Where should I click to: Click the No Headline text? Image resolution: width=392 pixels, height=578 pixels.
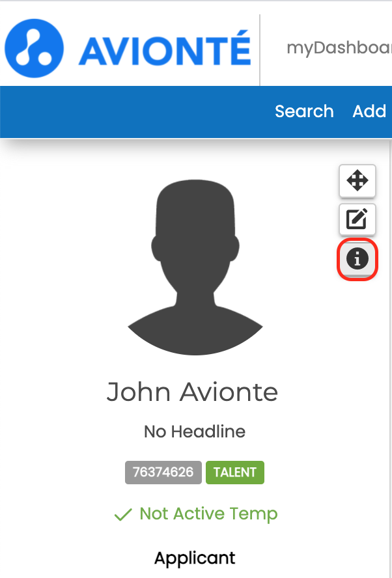pyautogui.click(x=195, y=432)
